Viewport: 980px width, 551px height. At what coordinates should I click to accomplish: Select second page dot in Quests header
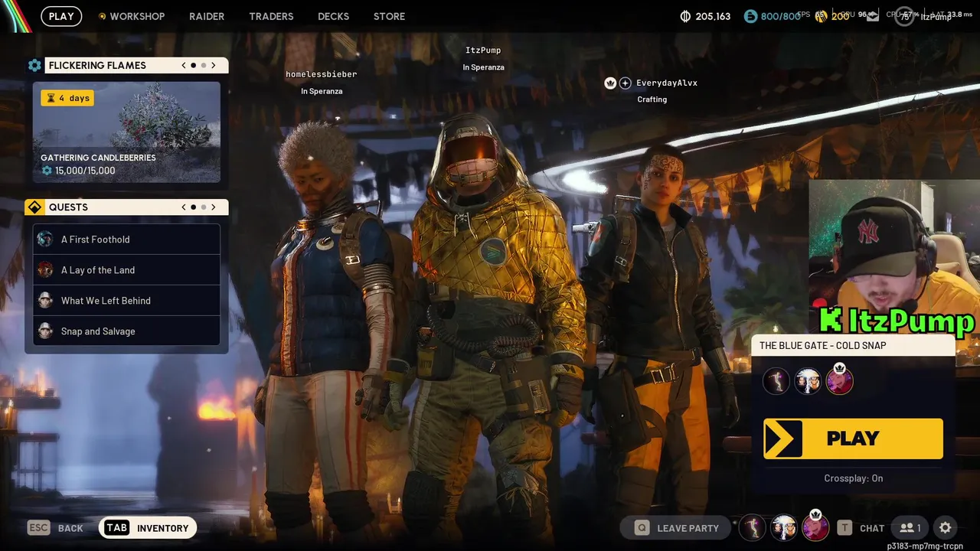pos(204,207)
